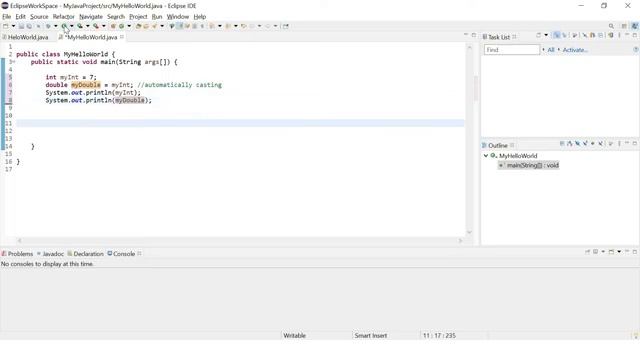Click the editor horizontal scrollbar right arrow
The width and height of the screenshot is (640, 360).
pyautogui.click(x=460, y=241)
